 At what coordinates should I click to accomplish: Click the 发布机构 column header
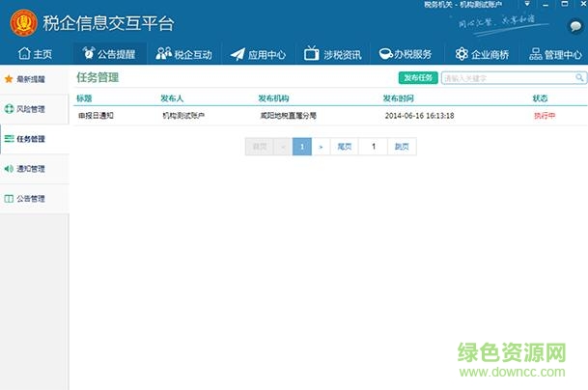[273, 98]
